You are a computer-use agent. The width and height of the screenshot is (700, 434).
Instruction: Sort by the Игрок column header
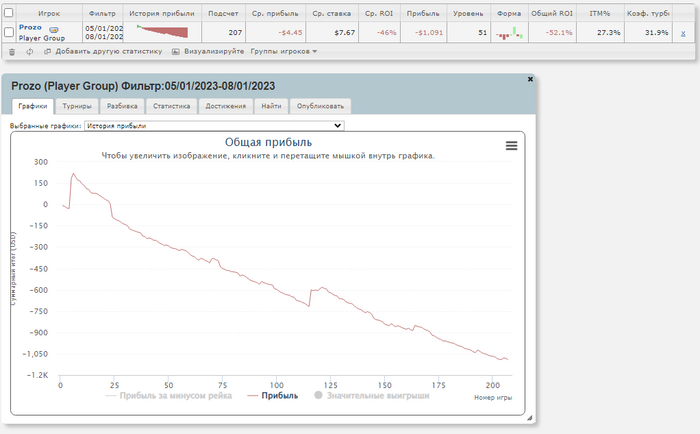(x=49, y=13)
